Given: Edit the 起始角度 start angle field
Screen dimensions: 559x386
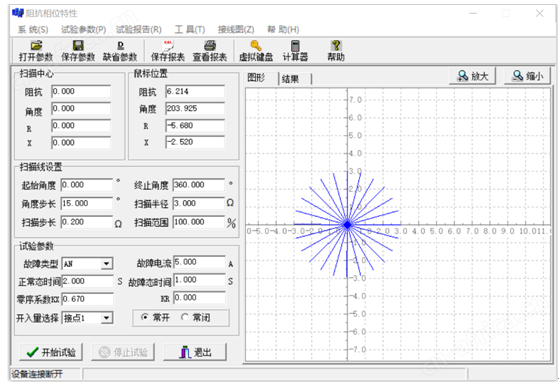Looking at the screenshot, I should (87, 185).
